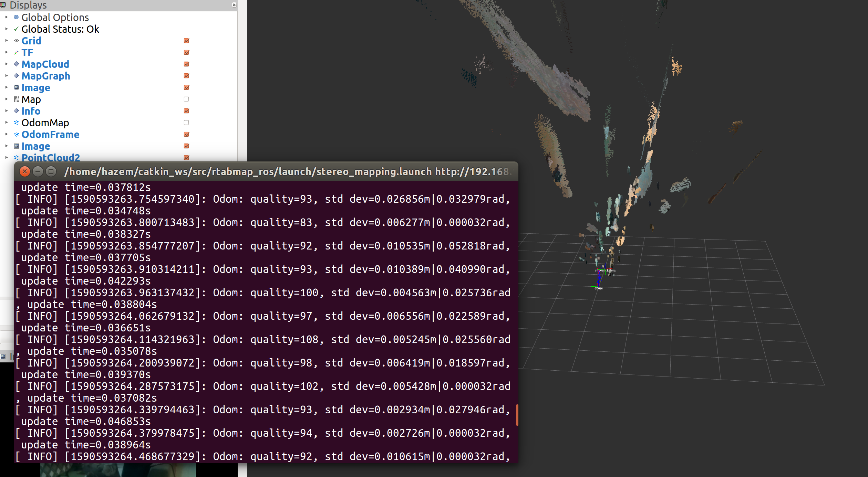Select the PointCloud2 display entry

51,158
